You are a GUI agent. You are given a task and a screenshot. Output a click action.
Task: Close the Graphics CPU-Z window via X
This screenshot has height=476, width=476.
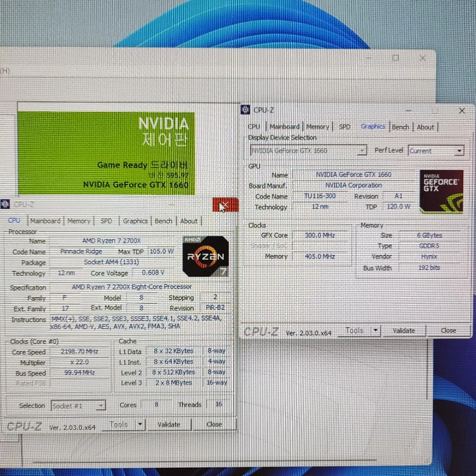(x=462, y=111)
